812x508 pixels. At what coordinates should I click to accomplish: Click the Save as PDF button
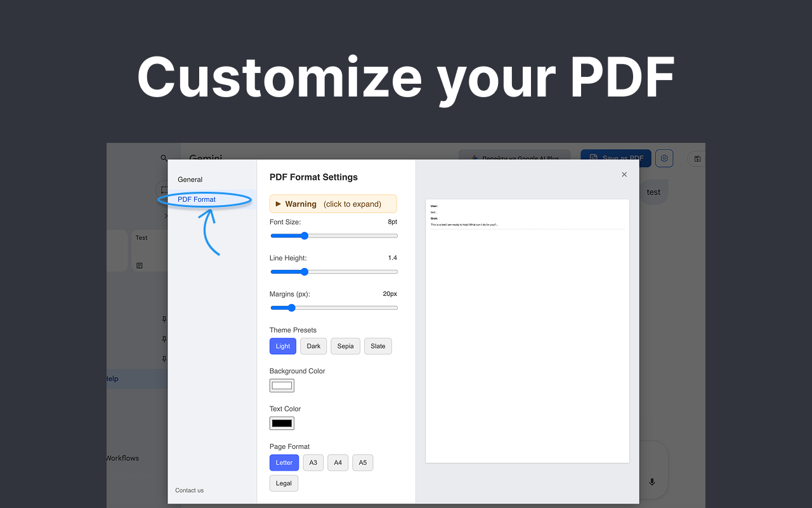615,158
